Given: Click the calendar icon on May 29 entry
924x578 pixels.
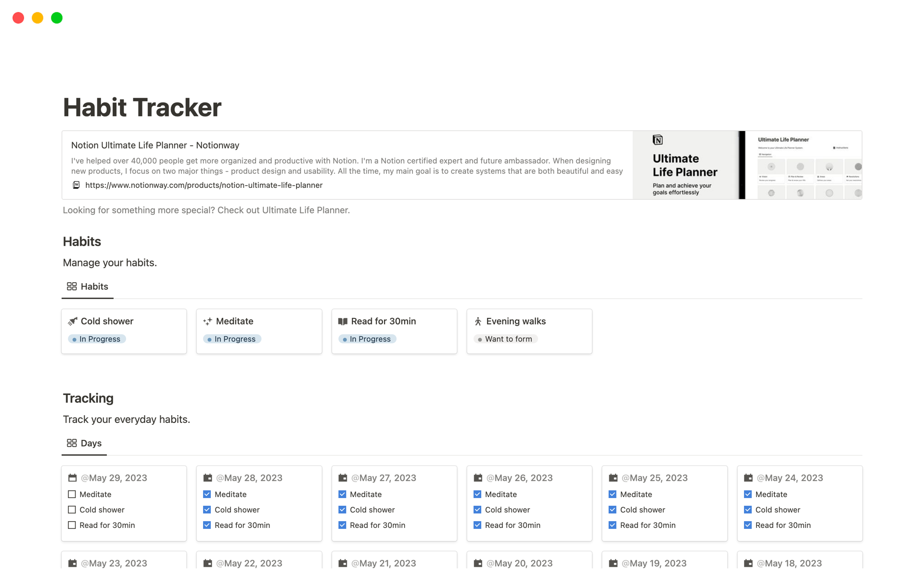Looking at the screenshot, I should coord(73,477).
